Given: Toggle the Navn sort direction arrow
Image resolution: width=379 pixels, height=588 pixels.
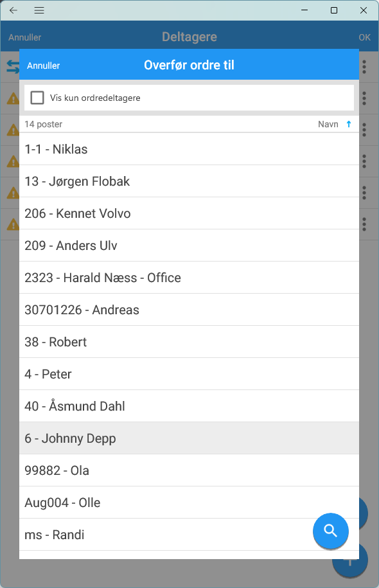Looking at the screenshot, I should click(x=349, y=124).
